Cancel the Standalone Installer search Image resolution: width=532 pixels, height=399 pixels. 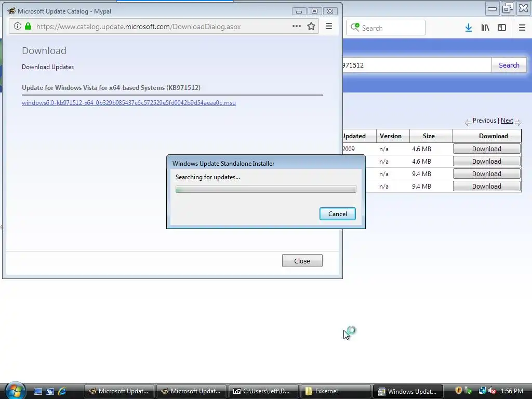click(x=338, y=214)
